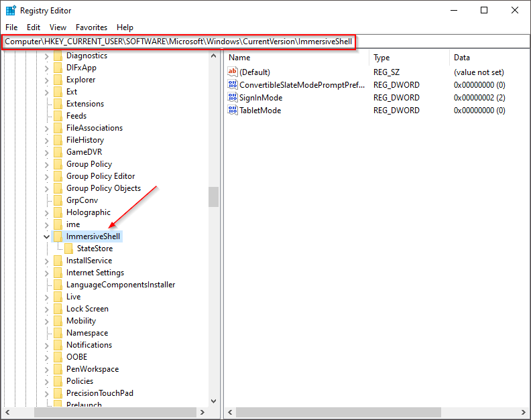
Task: Click the FileHistory folder icon
Action: pyautogui.click(x=58, y=140)
